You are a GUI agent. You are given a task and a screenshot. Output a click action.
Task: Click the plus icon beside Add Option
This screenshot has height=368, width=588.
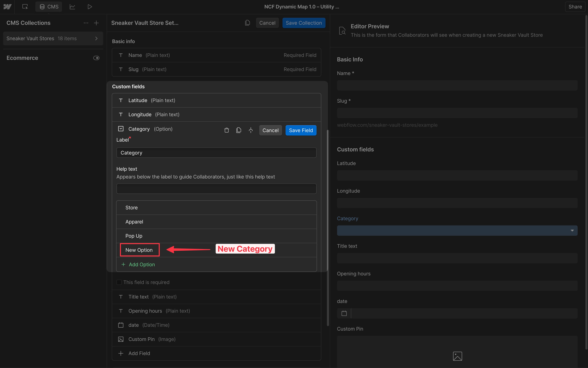click(123, 264)
